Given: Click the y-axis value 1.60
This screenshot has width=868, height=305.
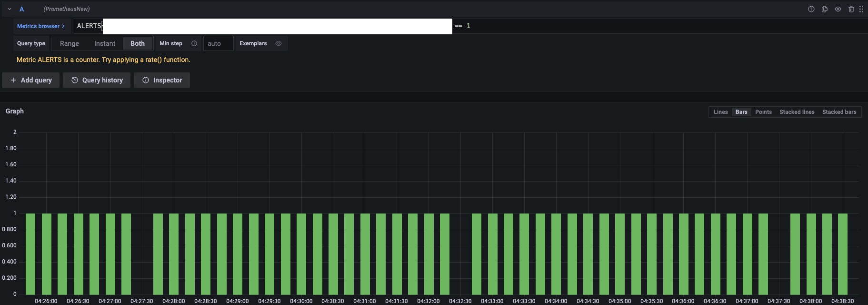Looking at the screenshot, I should click(x=11, y=164).
